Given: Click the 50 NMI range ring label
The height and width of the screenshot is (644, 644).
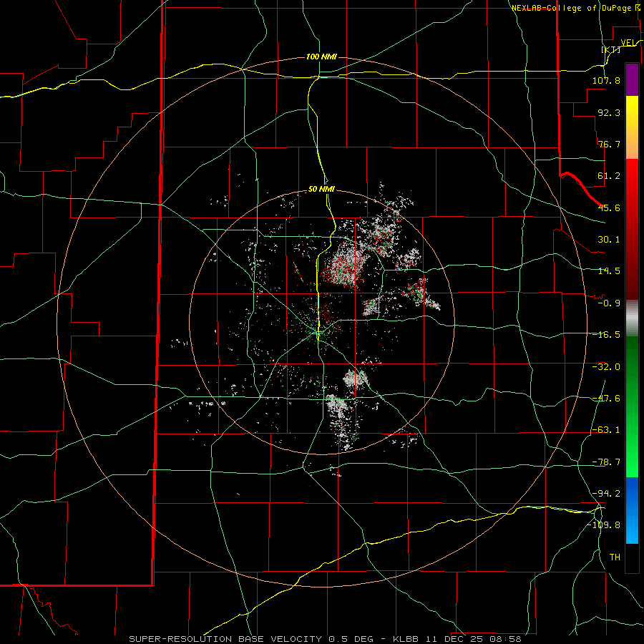Looking at the screenshot, I should (321, 190).
